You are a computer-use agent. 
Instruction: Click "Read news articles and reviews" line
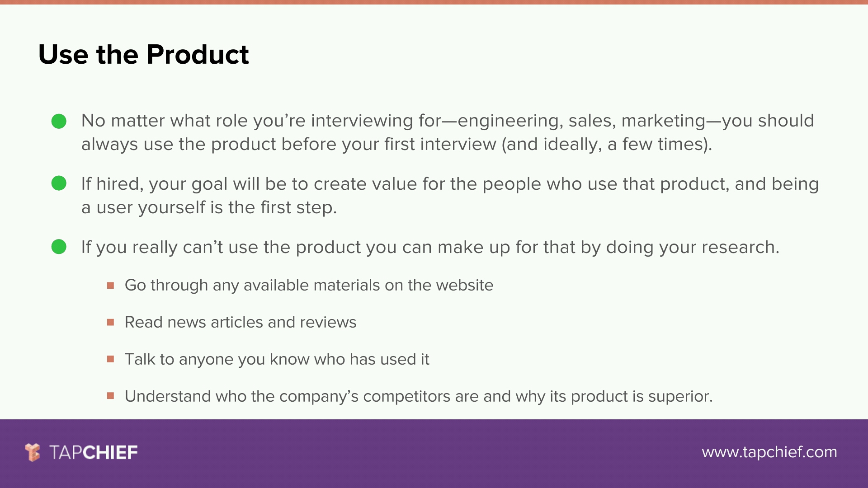click(x=241, y=322)
